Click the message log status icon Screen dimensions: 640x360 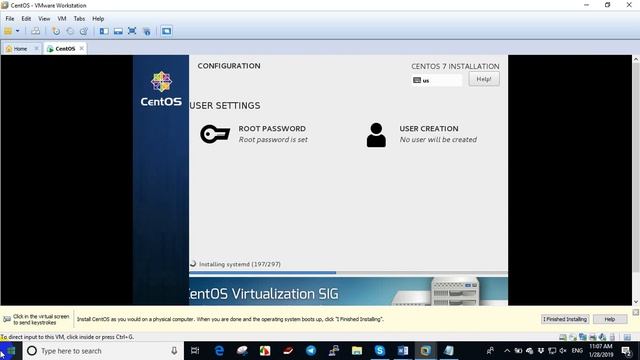(x=627, y=337)
